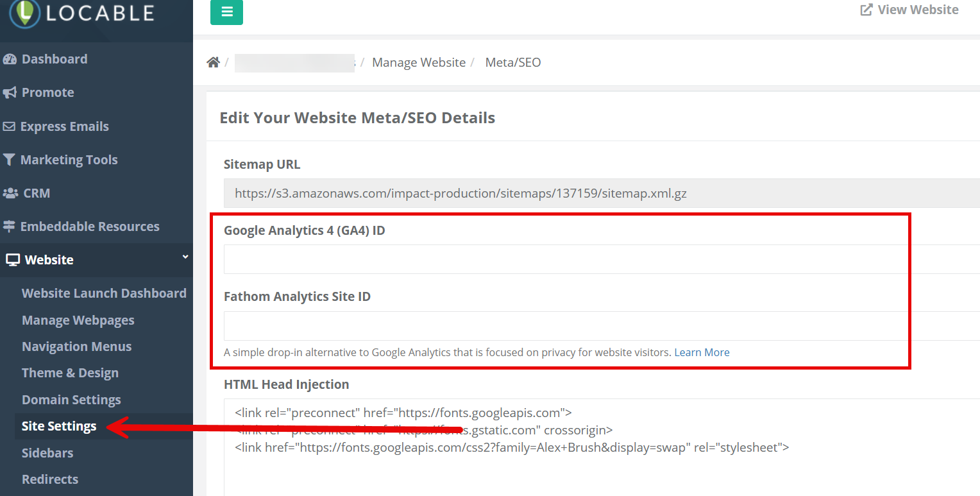Click the Marketing Tools funnel icon
Image resolution: width=980 pixels, height=496 pixels.
(x=9, y=160)
